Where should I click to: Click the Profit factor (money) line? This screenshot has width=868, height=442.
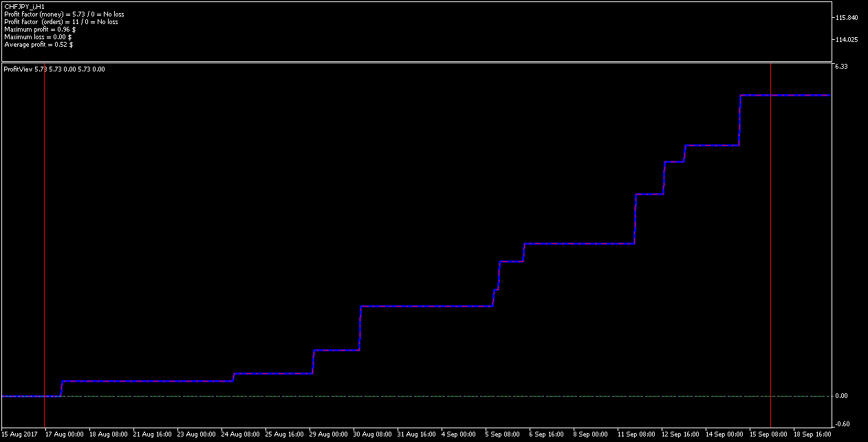[65, 14]
